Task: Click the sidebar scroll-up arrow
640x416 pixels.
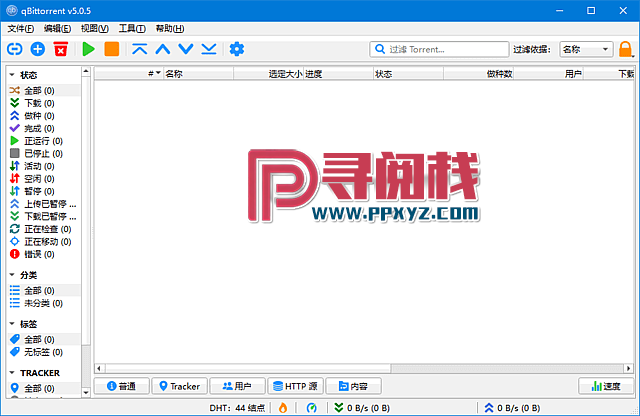Action: [x=86, y=71]
